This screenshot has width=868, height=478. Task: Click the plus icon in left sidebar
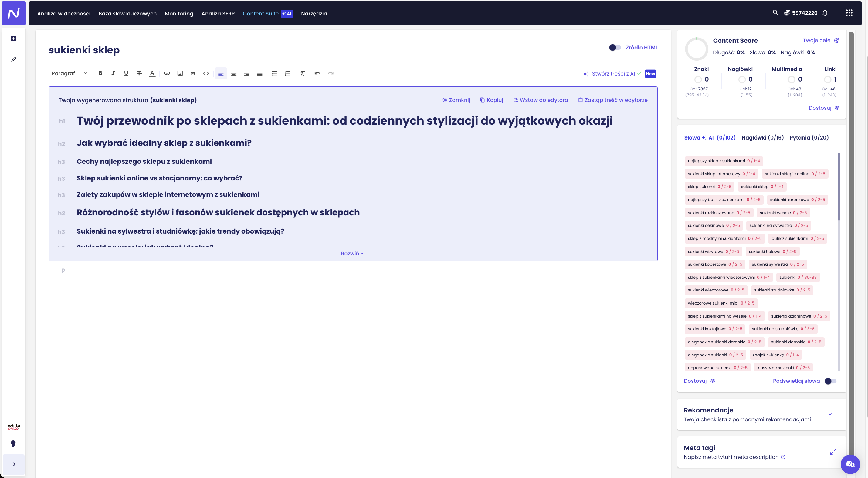coord(13,39)
